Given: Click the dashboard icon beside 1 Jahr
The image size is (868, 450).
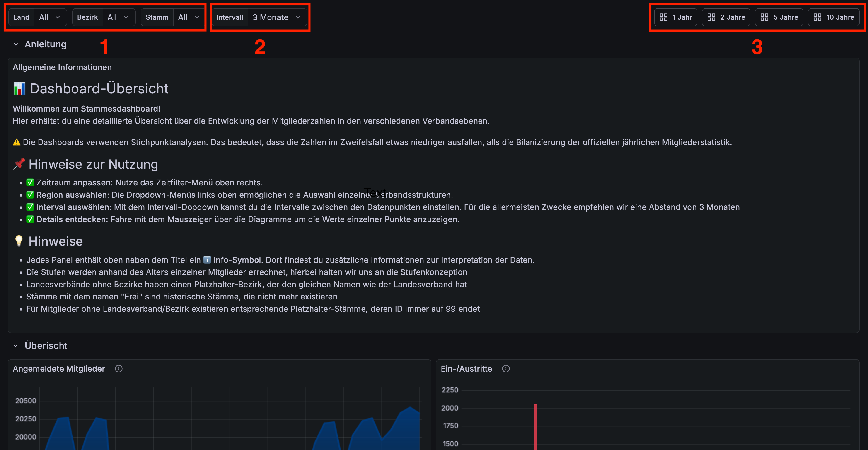Looking at the screenshot, I should click(x=663, y=17).
